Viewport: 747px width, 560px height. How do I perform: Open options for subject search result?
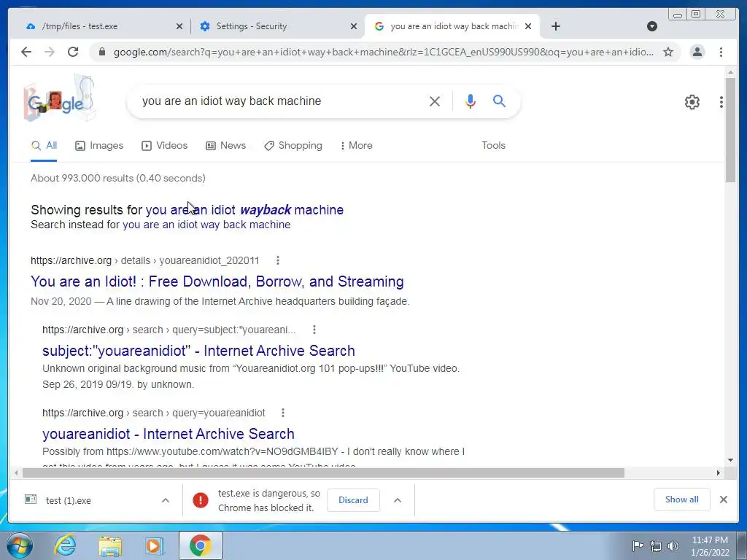tap(314, 330)
